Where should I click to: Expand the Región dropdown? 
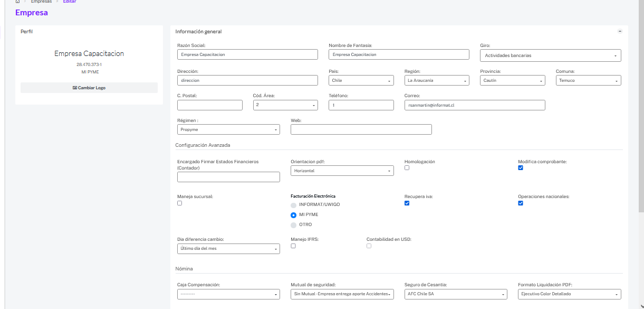click(x=436, y=81)
